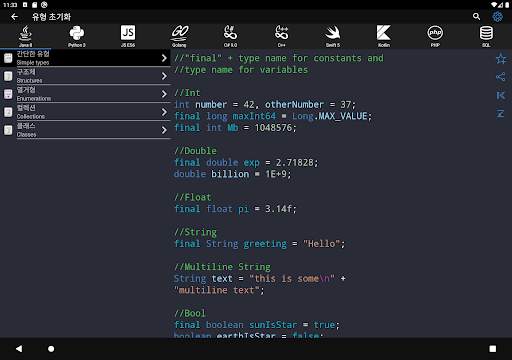Image resolution: width=512 pixels, height=360 pixels.
Task: Click the Classes row icon
Action: [x=8, y=130]
